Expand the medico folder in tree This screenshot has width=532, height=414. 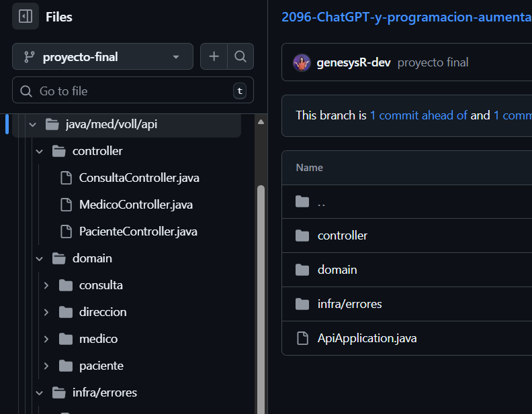pos(46,339)
